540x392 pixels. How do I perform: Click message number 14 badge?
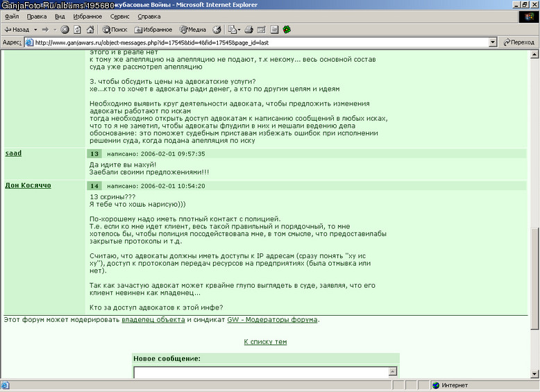click(94, 186)
